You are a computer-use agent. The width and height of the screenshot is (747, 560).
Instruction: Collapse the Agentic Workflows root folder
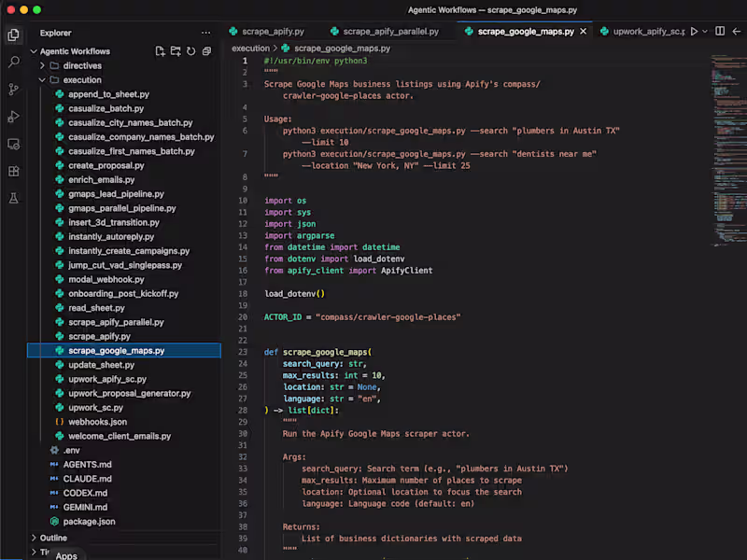click(34, 51)
